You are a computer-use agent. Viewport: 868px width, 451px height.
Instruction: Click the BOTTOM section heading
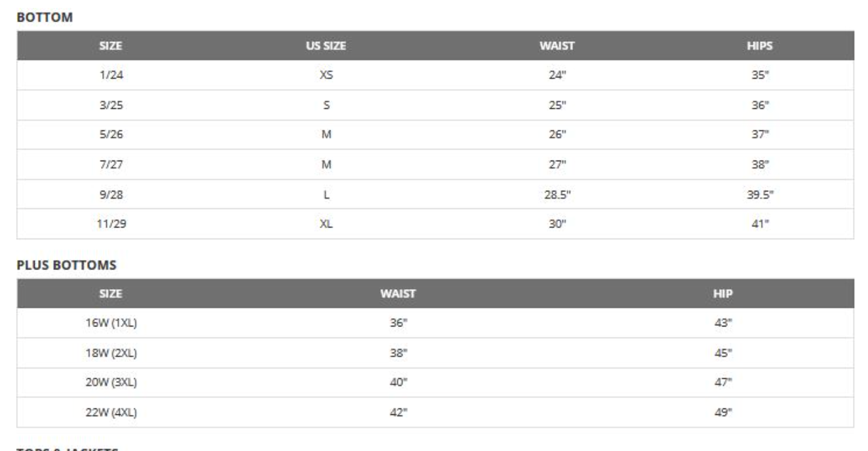(x=44, y=18)
